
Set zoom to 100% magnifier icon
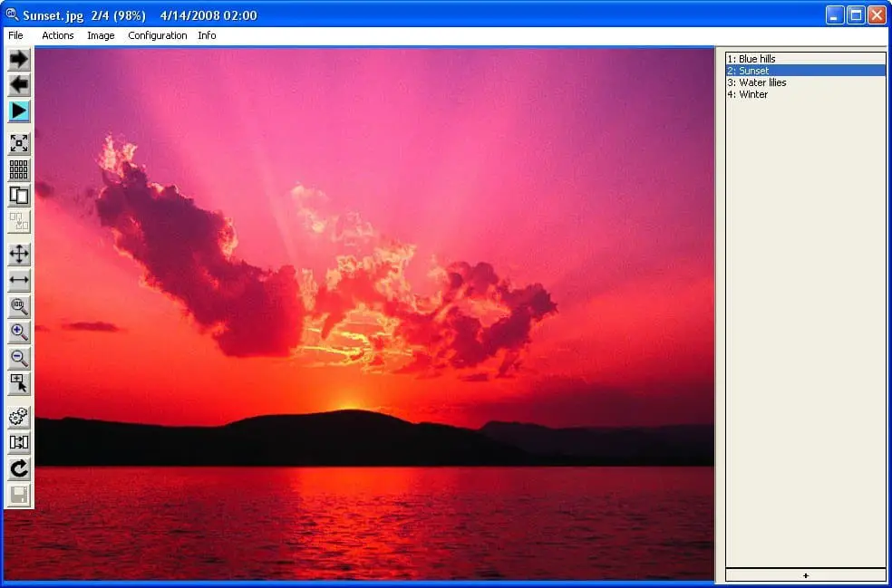coord(19,306)
